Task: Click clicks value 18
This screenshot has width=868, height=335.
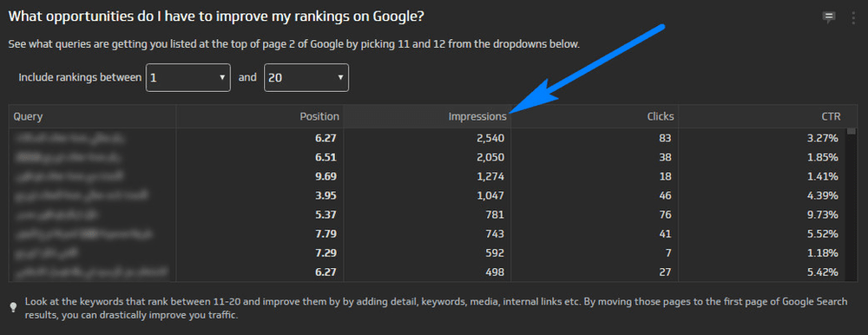Action: click(666, 177)
